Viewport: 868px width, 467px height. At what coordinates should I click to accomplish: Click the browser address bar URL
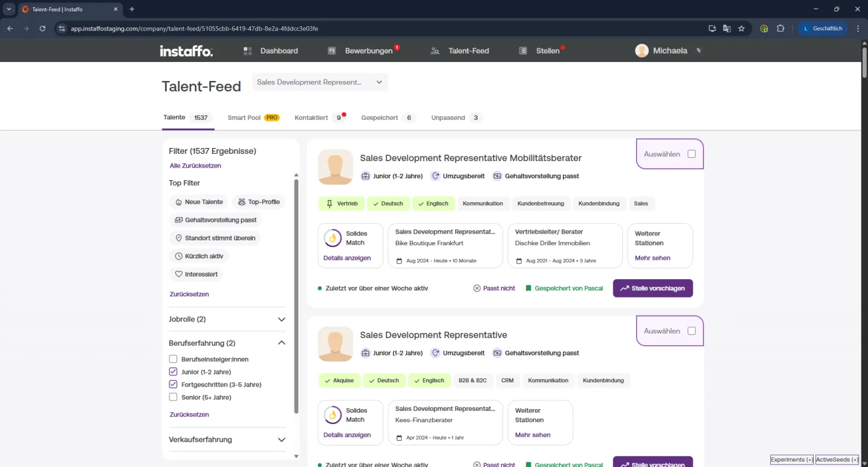195,28
